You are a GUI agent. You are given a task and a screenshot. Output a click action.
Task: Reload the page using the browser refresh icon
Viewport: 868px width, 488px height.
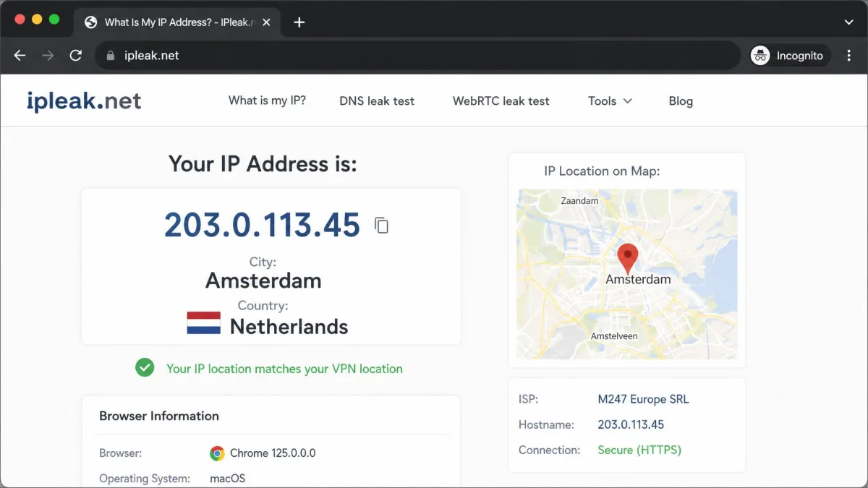click(x=75, y=56)
